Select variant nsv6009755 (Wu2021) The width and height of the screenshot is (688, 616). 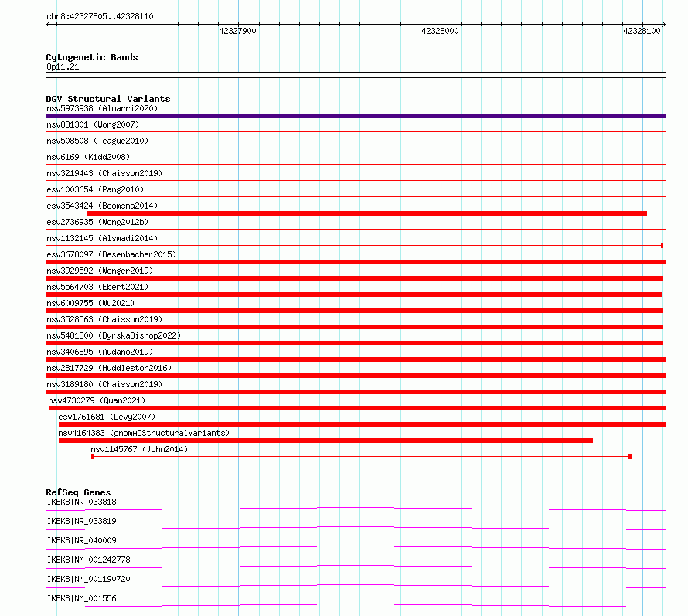(90, 303)
